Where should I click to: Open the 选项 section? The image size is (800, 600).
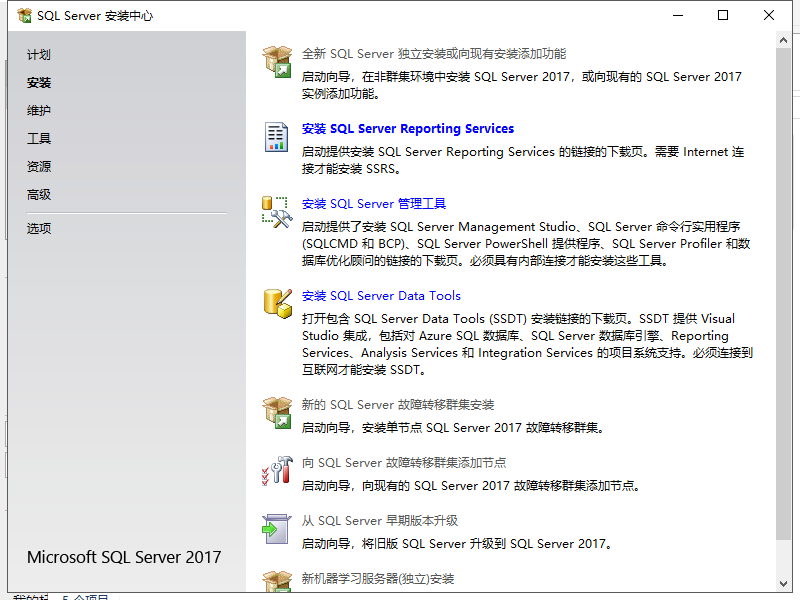coord(38,227)
